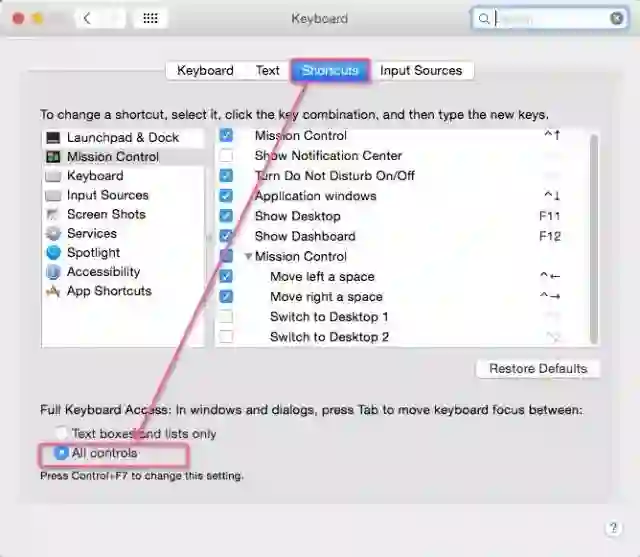This screenshot has width=640, height=557.
Task: Uncheck Application windows shortcut
Action: point(226,196)
